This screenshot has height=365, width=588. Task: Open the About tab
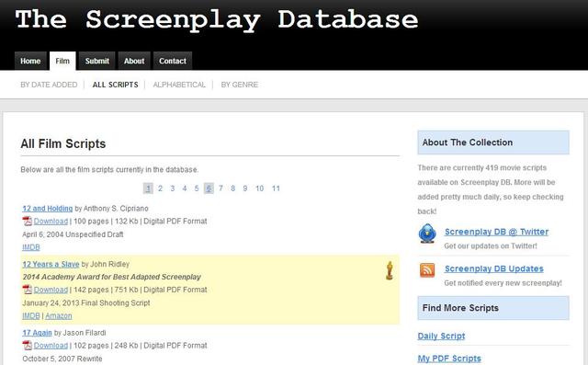tap(134, 61)
